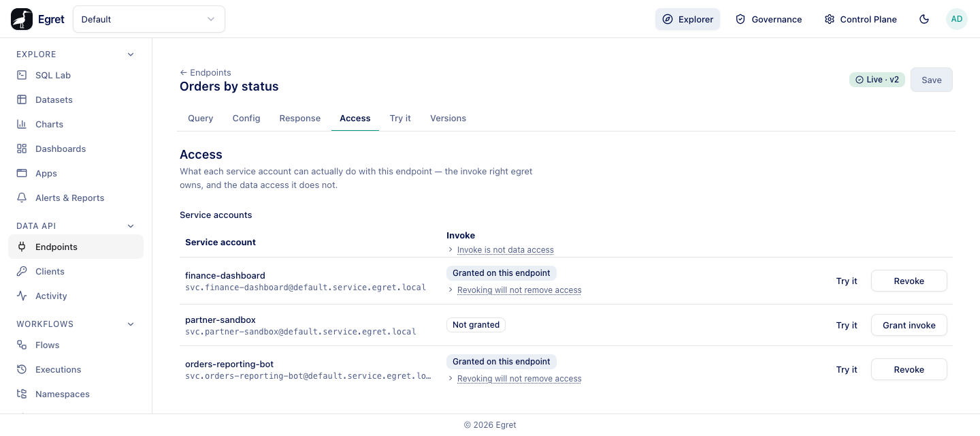The image size is (980, 436).
Task: Click the Clients key icon
Action: 22,271
